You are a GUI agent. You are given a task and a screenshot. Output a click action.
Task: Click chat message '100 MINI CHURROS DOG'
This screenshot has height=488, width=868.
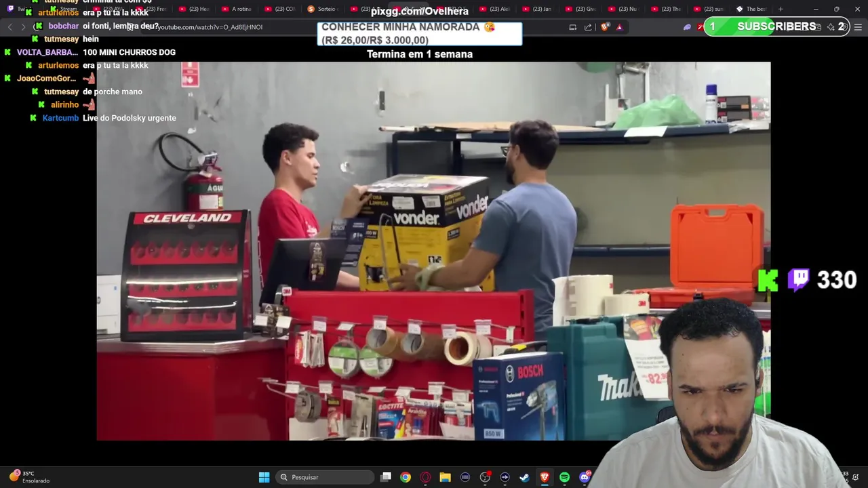(129, 52)
